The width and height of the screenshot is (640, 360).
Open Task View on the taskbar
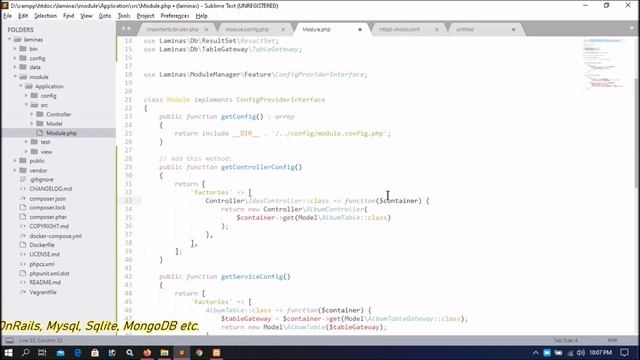tap(42, 353)
